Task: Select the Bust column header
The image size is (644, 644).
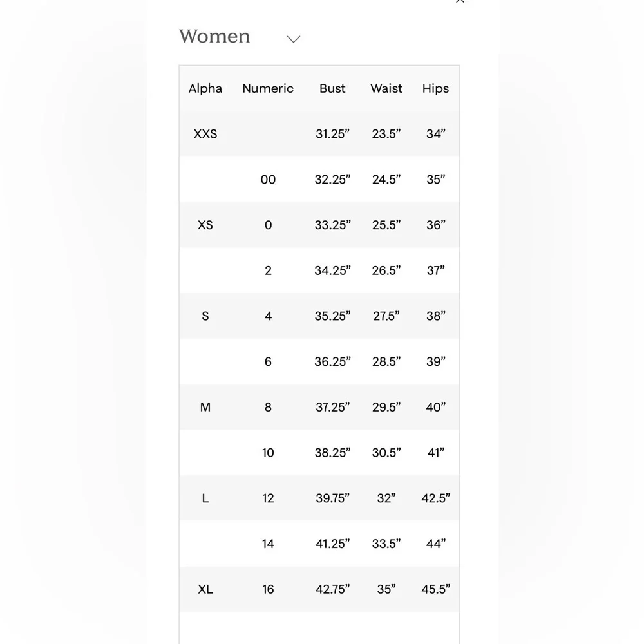Action: (332, 88)
